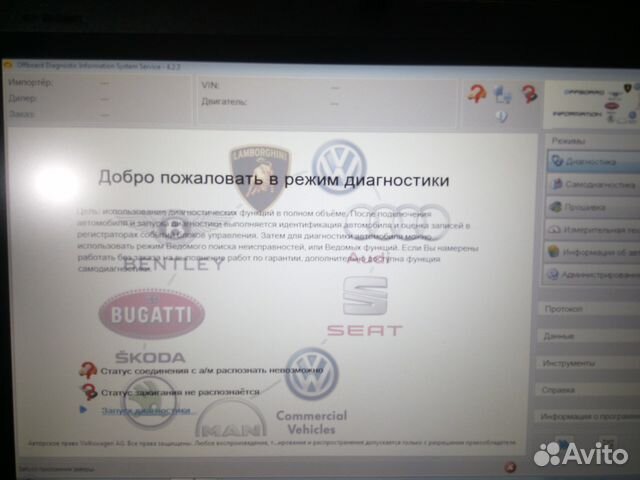
Task: Click the small info bubble icon in header
Action: tap(502, 117)
